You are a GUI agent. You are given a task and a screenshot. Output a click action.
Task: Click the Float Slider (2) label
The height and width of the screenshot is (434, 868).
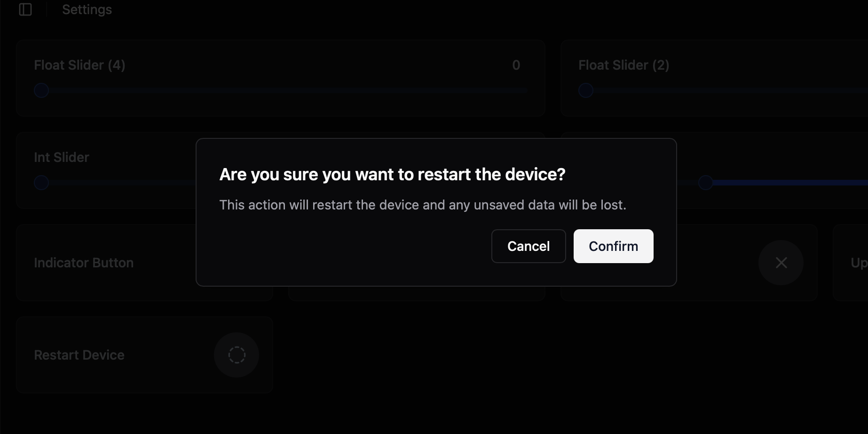623,65
